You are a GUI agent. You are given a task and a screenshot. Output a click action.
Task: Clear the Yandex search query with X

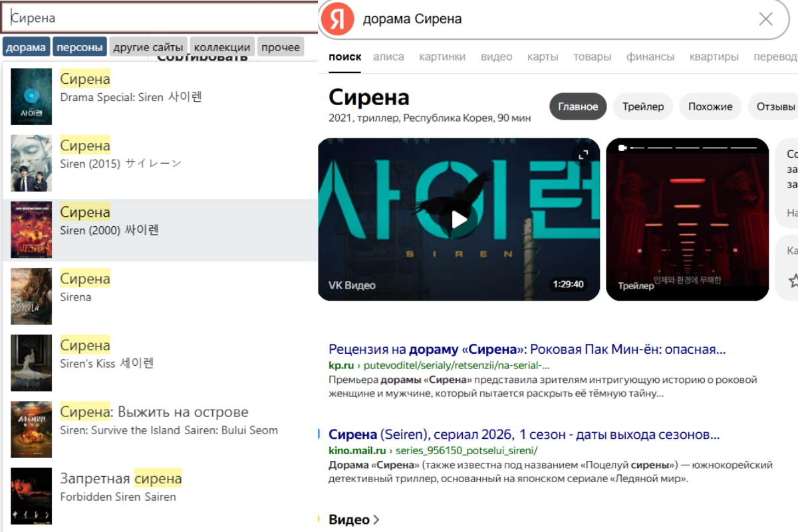point(766,19)
